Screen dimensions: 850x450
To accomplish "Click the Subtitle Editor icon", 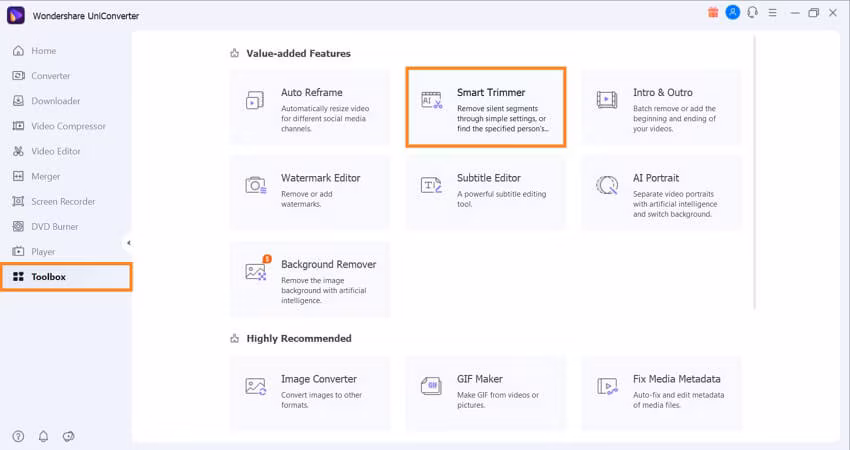I will click(x=432, y=185).
